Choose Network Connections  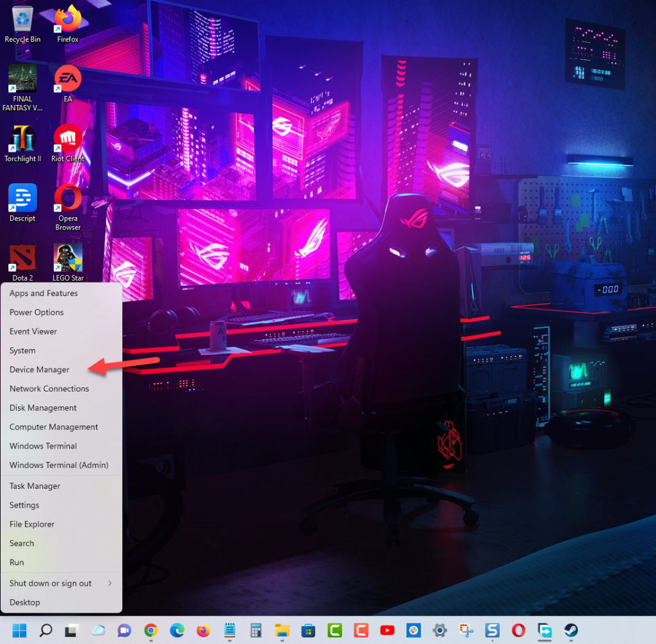coord(49,389)
